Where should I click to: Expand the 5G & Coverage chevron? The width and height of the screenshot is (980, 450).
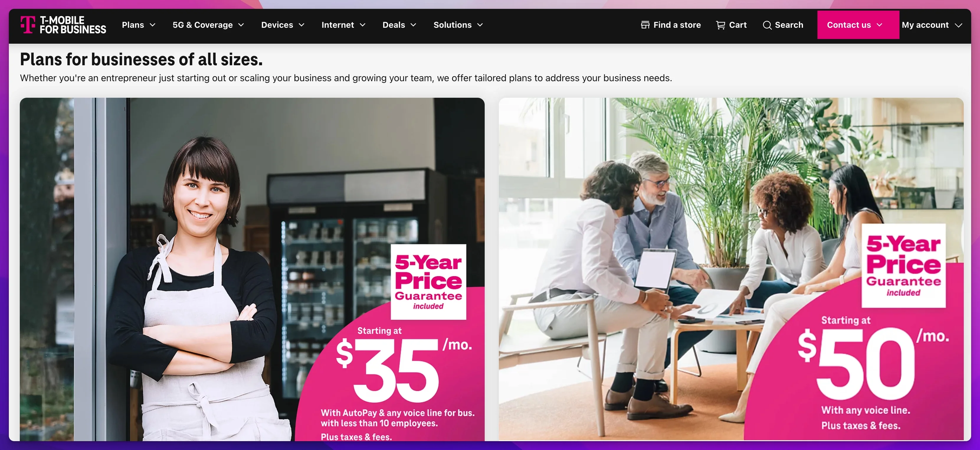241,25
